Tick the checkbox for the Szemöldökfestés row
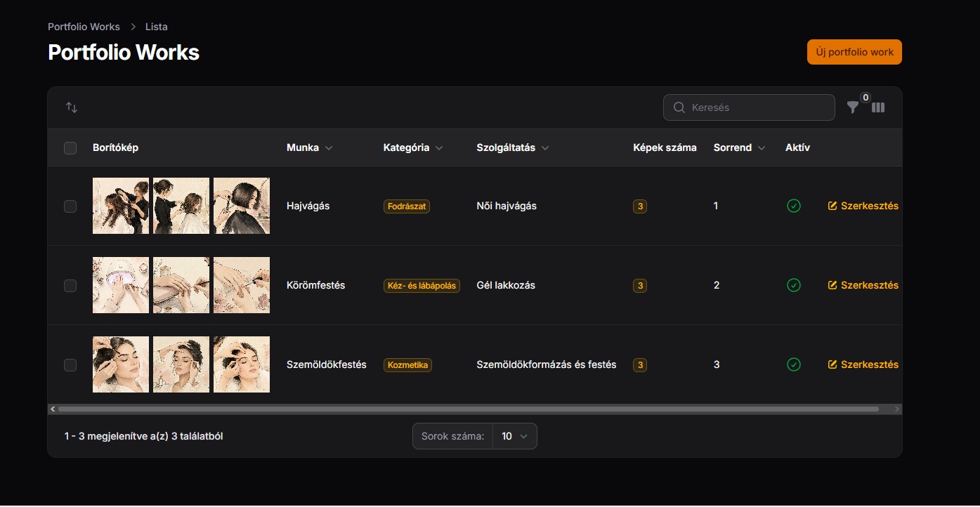Image resolution: width=980 pixels, height=507 pixels. coord(70,365)
